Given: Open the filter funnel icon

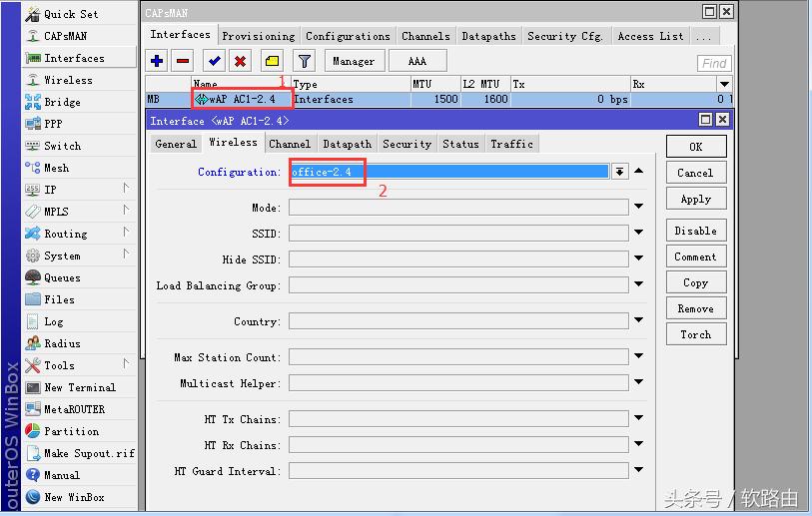Looking at the screenshot, I should point(304,61).
